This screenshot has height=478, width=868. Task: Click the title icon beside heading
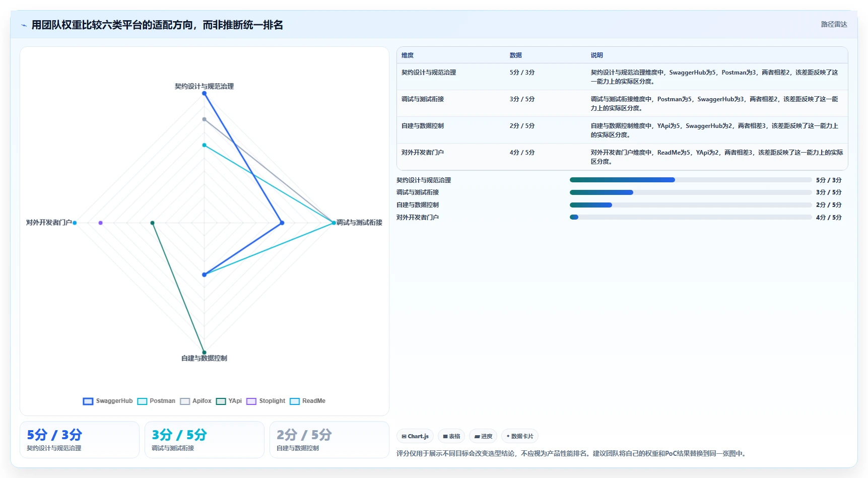(24, 25)
